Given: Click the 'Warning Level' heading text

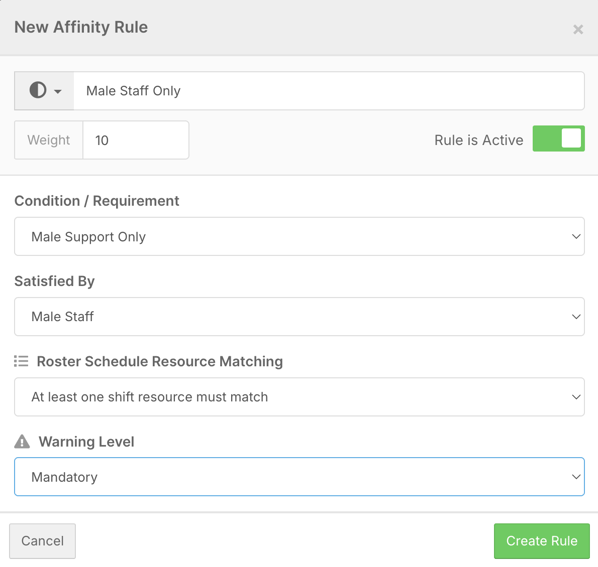Looking at the screenshot, I should 86,442.
